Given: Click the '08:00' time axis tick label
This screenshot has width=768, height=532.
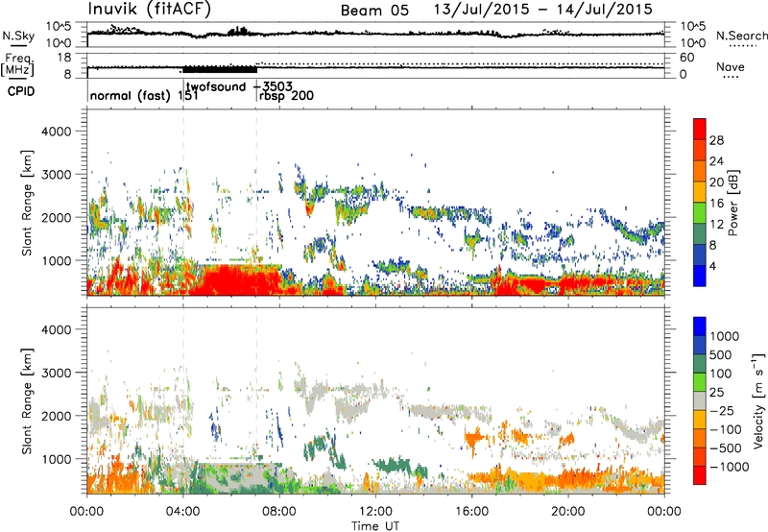Looking at the screenshot, I should click(279, 512).
